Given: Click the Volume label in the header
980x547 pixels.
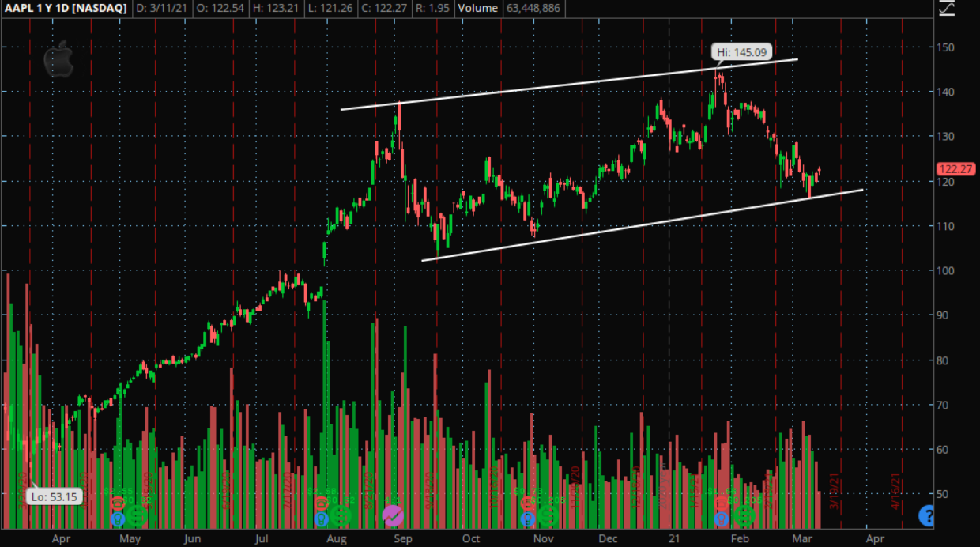Looking at the screenshot, I should coord(477,8).
